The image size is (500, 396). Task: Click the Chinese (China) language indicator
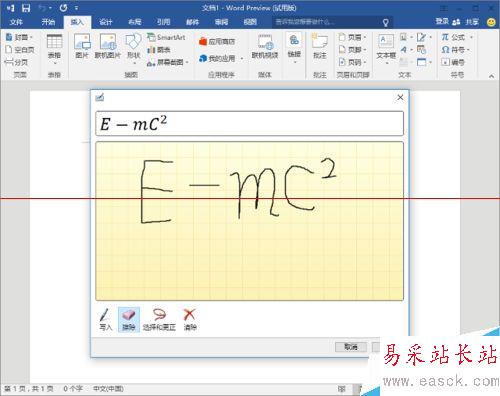108,389
